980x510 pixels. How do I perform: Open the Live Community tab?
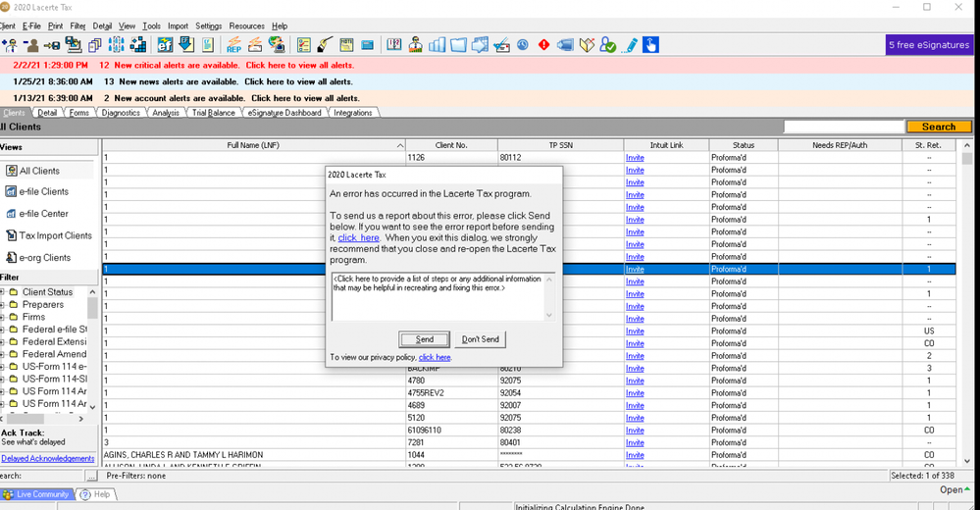37,494
